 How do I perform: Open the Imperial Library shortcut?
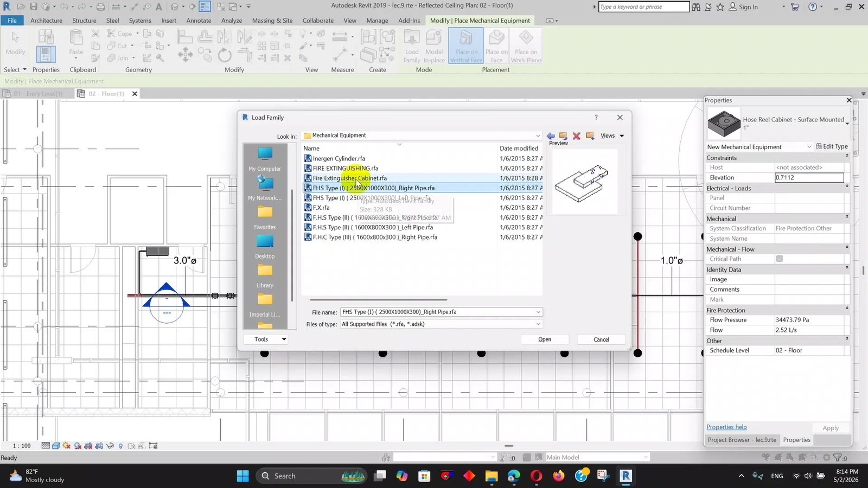coord(265,306)
